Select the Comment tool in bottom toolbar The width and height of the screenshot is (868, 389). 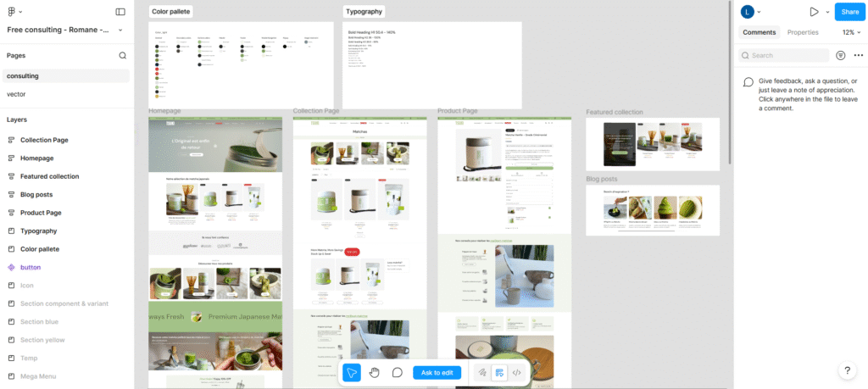(397, 372)
